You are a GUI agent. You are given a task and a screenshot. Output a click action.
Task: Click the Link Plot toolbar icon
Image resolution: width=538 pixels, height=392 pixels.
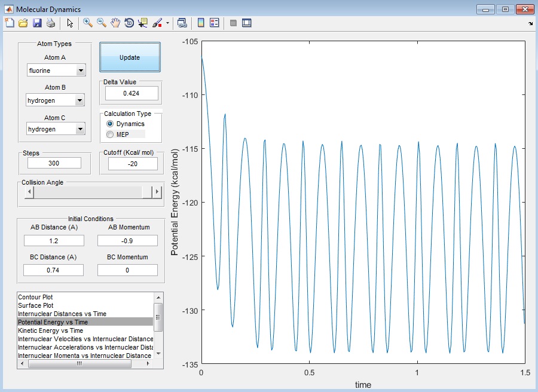(182, 23)
